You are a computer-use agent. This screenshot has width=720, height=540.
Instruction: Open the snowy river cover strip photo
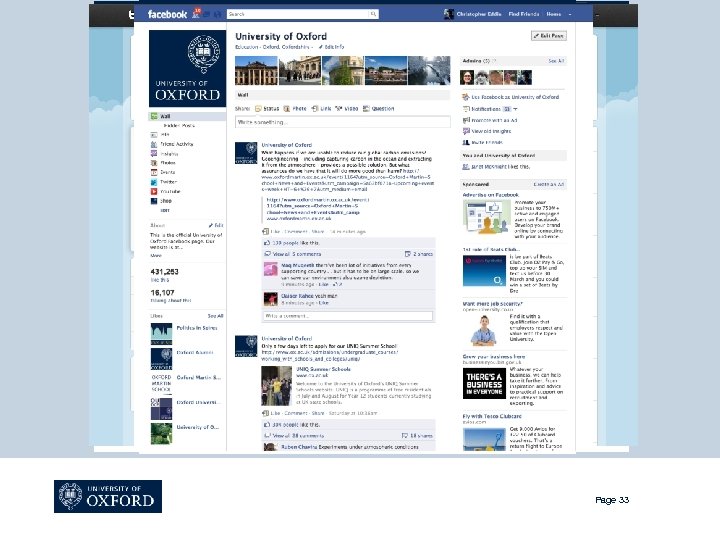[429, 71]
